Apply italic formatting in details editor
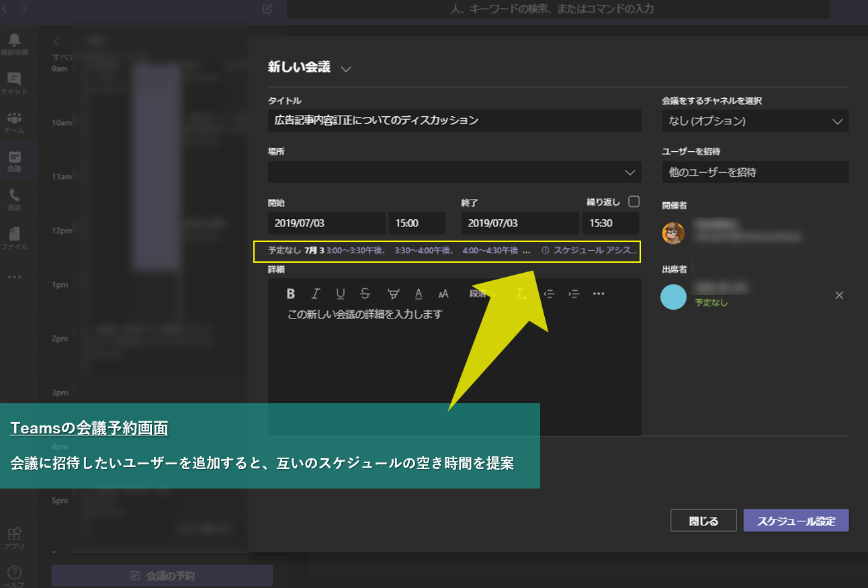 [316, 294]
